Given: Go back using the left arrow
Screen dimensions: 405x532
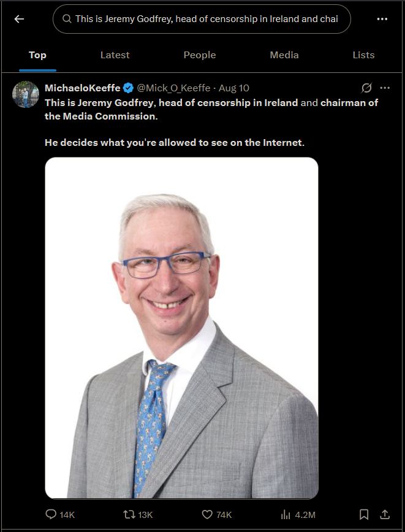Looking at the screenshot, I should [x=19, y=19].
